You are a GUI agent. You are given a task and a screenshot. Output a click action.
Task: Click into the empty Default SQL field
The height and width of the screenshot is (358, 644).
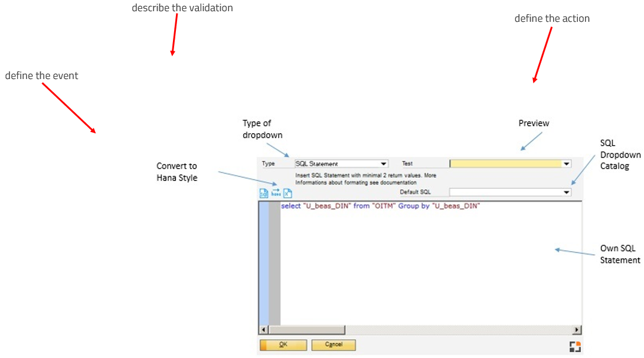click(x=505, y=192)
